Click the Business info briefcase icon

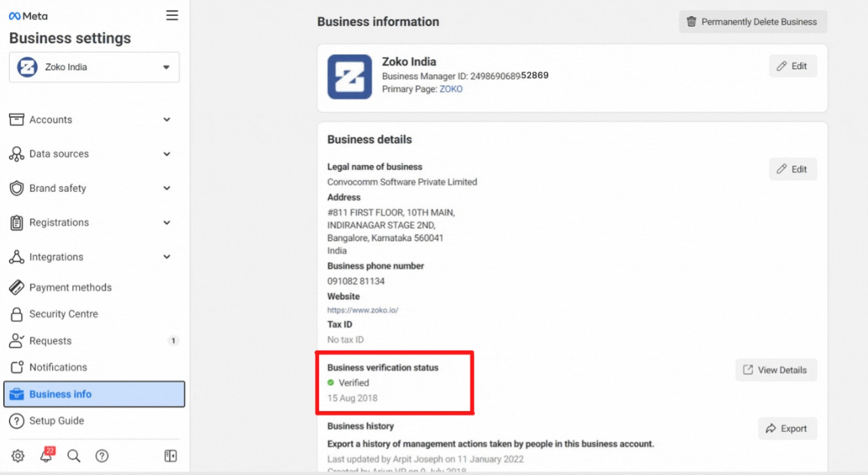[16, 394]
